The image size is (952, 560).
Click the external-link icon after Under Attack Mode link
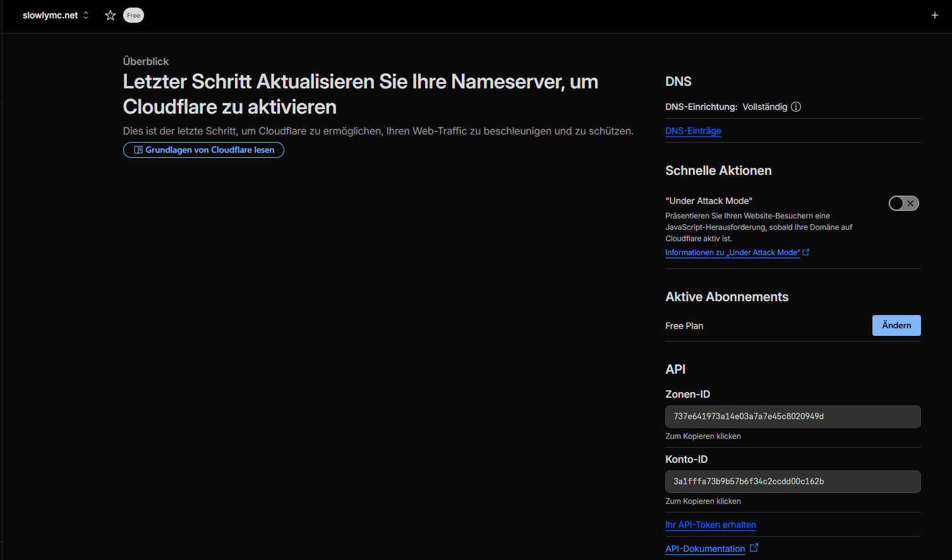pos(805,252)
